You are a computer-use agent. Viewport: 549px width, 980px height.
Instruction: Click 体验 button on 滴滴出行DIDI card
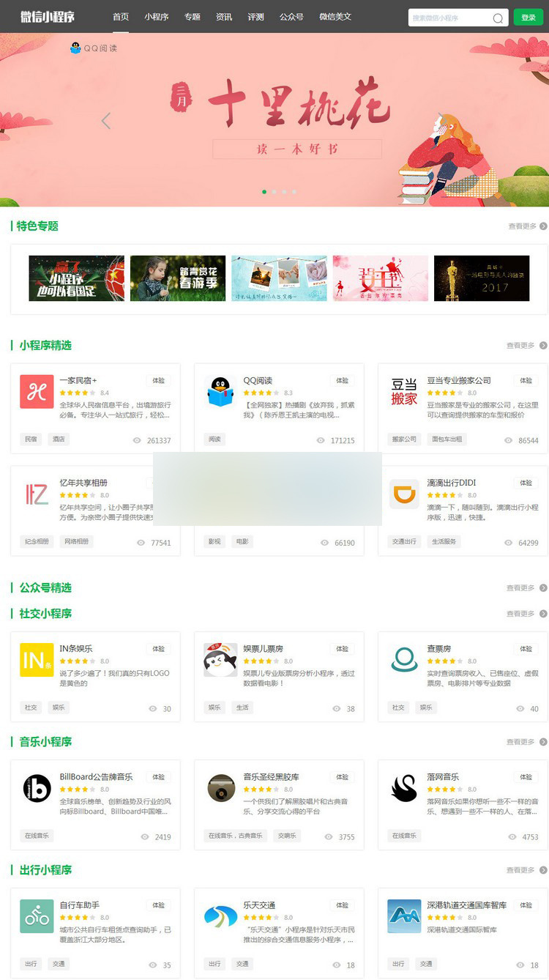(x=526, y=483)
